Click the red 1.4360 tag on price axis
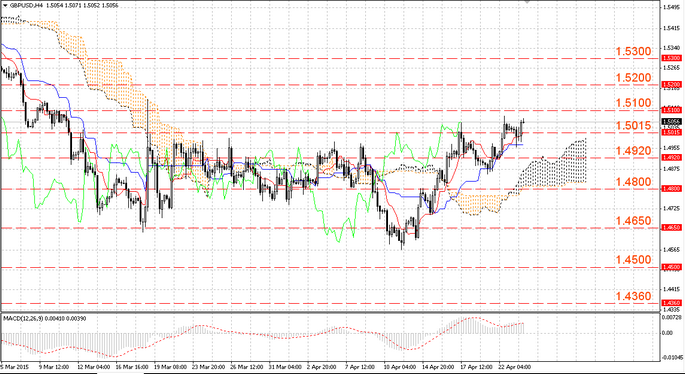 click(x=671, y=303)
